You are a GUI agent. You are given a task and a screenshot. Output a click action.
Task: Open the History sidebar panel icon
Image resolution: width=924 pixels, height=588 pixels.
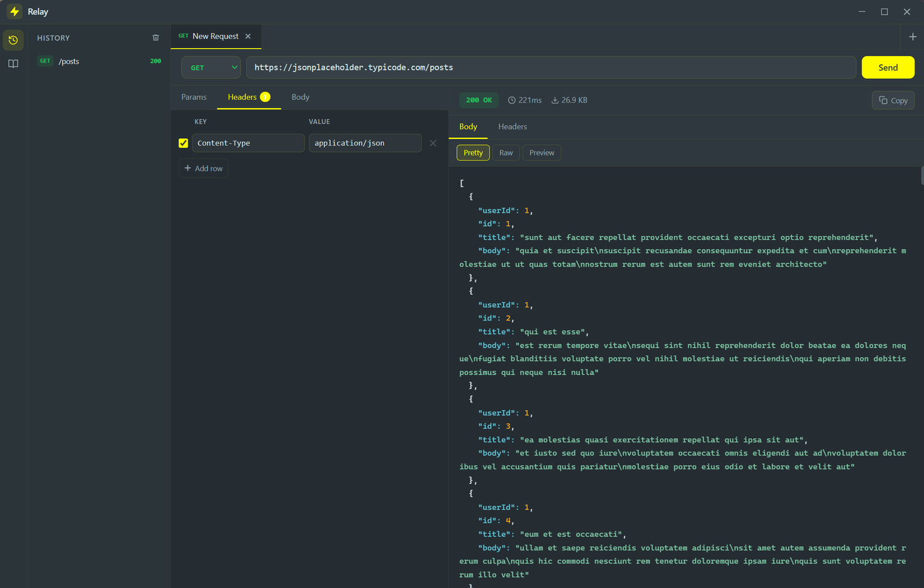13,40
